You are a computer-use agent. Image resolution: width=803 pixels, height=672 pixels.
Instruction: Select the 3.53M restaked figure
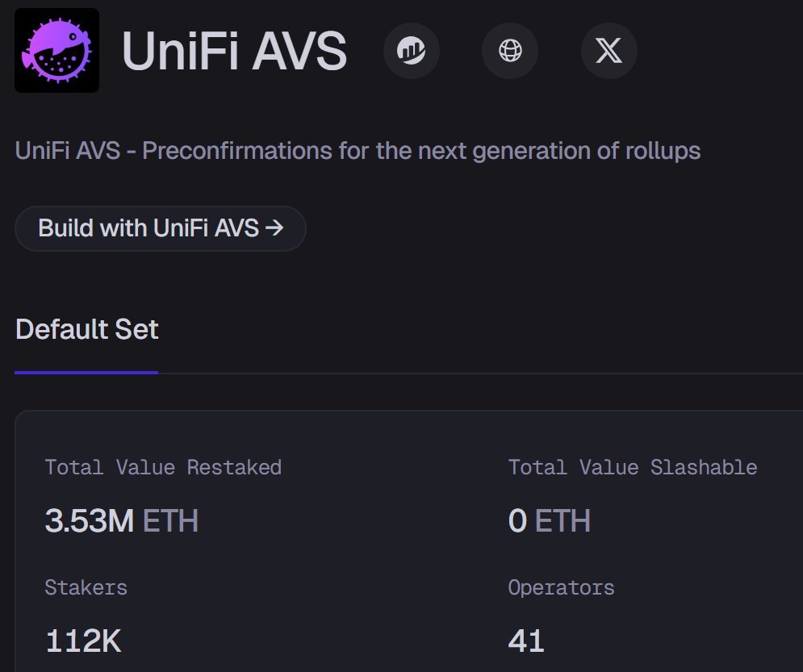(x=89, y=521)
